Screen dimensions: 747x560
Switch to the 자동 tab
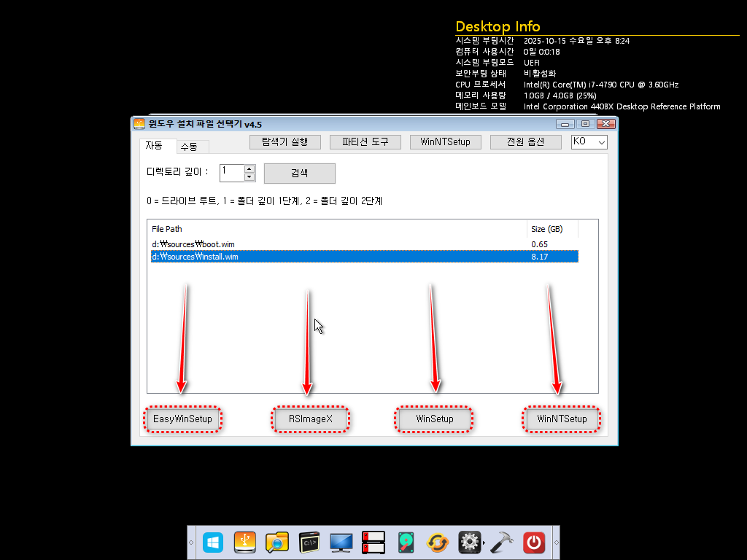(x=154, y=145)
